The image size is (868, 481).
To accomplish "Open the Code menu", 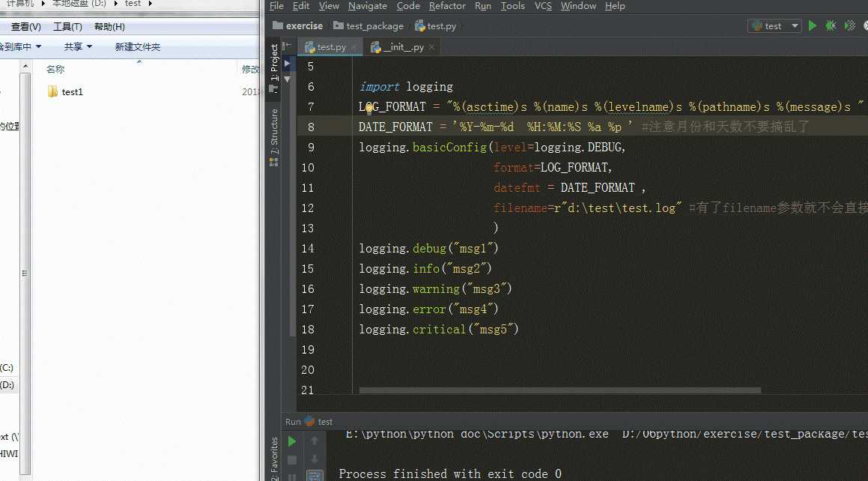I will click(x=408, y=6).
